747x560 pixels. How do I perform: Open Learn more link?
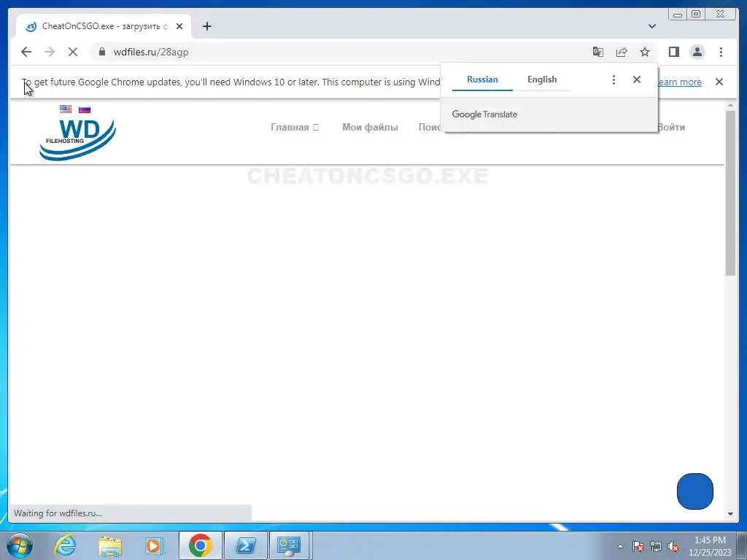(679, 82)
